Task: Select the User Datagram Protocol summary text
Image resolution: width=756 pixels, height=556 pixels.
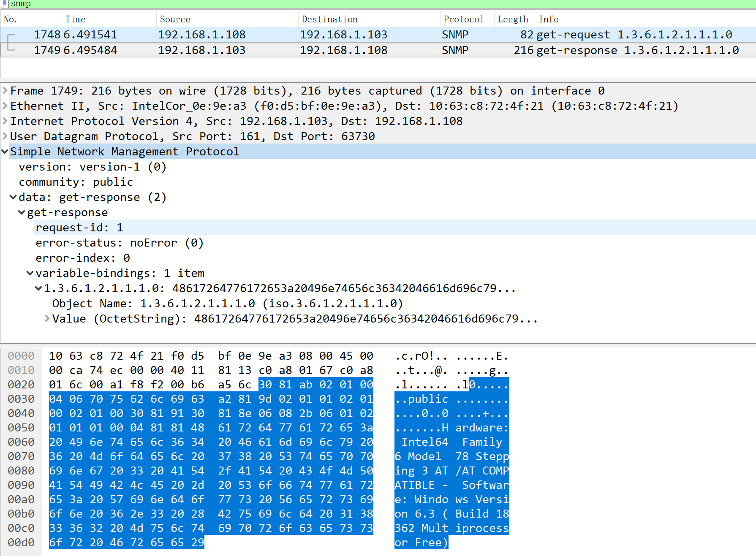Action: pos(193,136)
